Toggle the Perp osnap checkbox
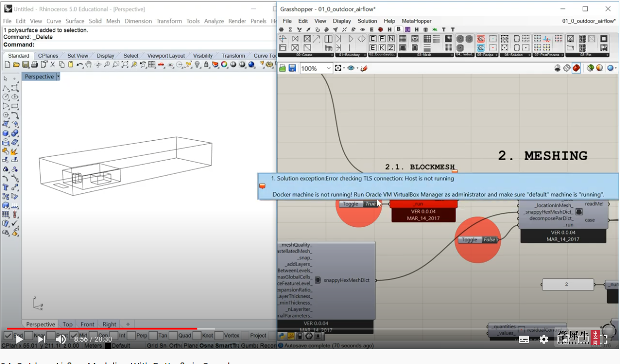The width and height of the screenshot is (620, 364). coord(131,336)
